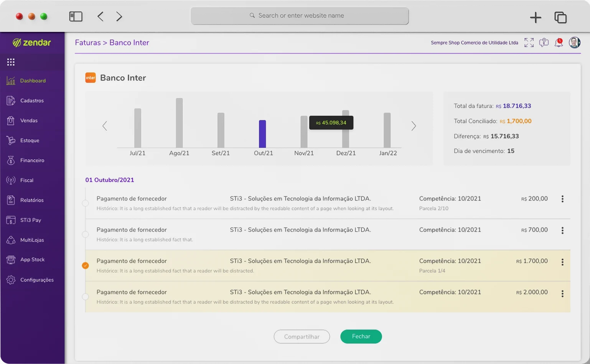Click Total da fatura value 18.716,33
590x364 pixels.
(517, 106)
